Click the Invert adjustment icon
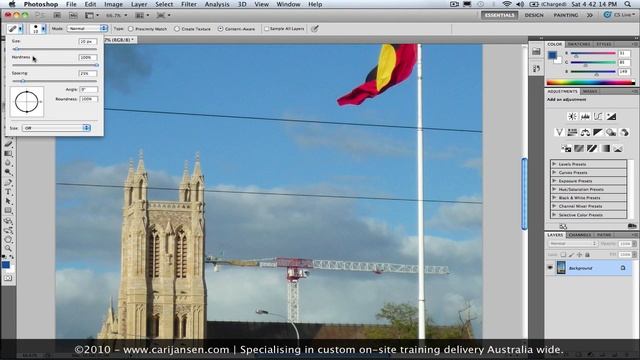Screen dimensions: 640x360 point(566,148)
